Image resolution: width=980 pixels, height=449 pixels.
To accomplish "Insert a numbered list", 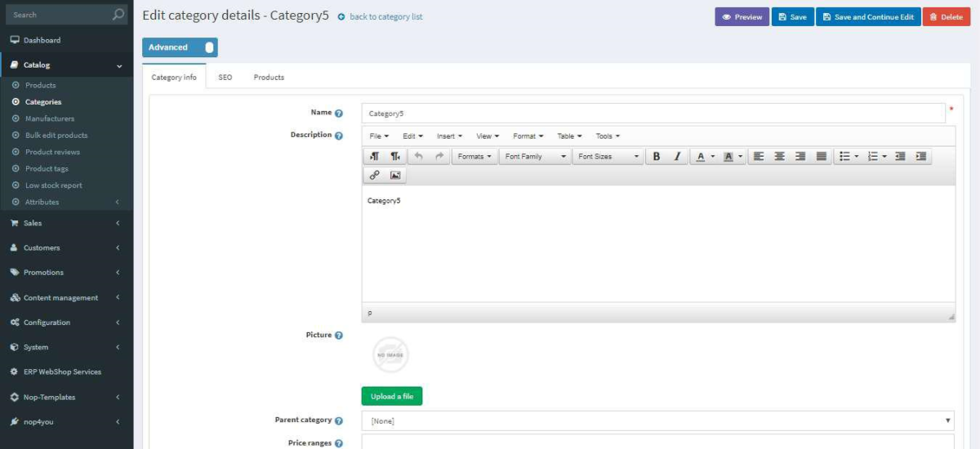I will coord(872,156).
